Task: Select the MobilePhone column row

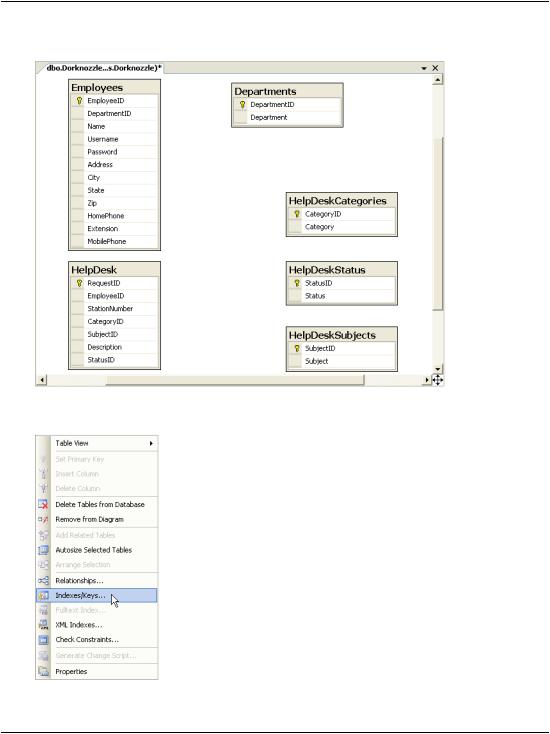Action: 115,242
